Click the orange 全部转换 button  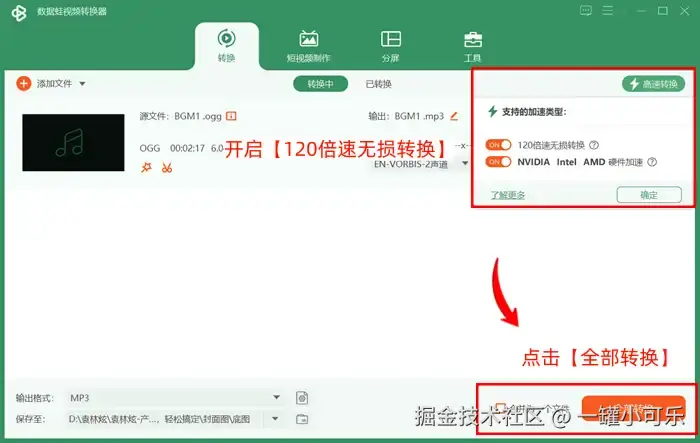[633, 409]
